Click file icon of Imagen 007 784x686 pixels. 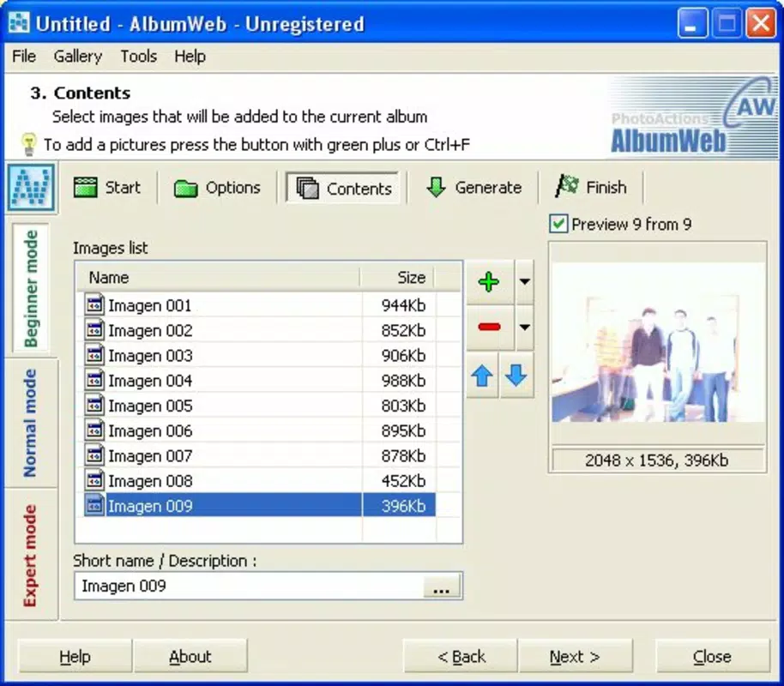pyautogui.click(x=94, y=455)
